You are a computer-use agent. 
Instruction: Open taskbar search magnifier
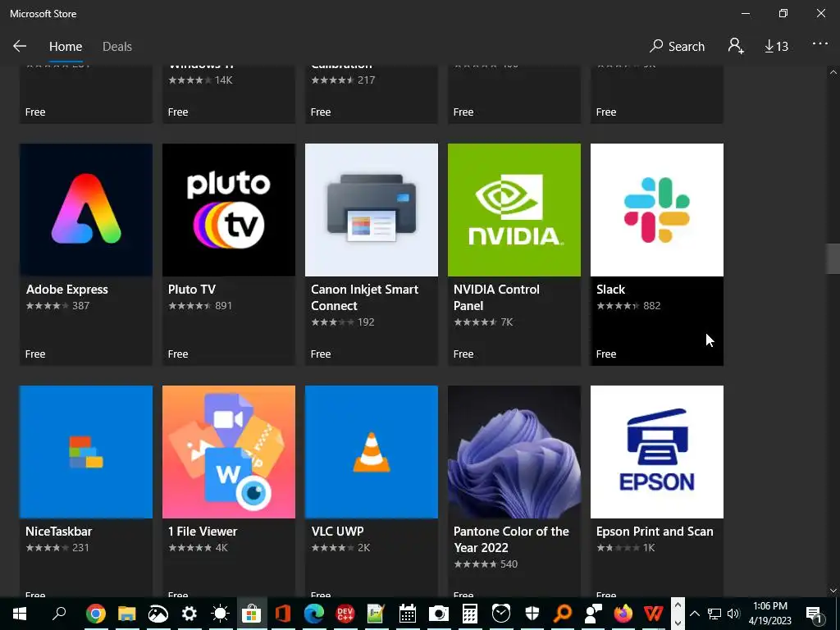point(59,613)
